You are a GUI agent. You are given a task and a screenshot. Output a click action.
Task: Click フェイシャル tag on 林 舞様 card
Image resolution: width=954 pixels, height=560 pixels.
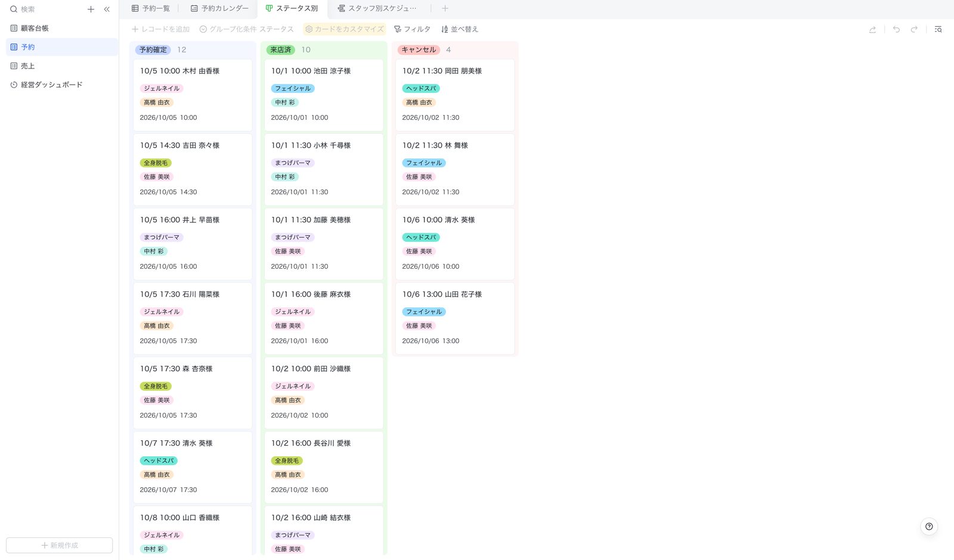click(424, 163)
